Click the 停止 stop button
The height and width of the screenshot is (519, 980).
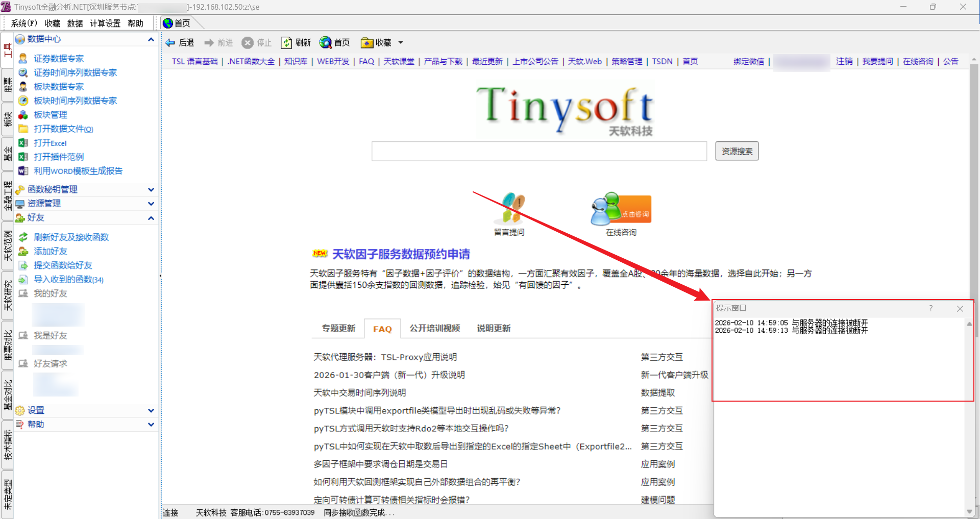point(257,43)
